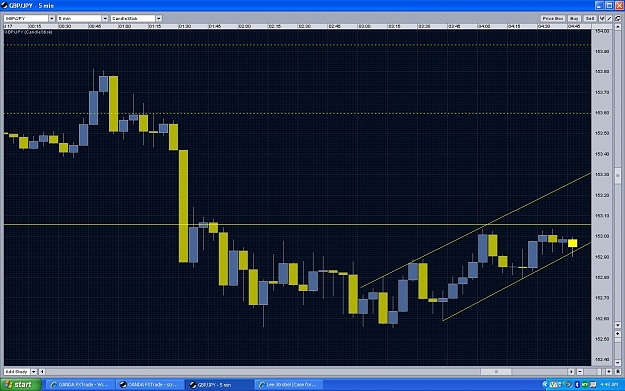Open the Price Box panel
This screenshot has width=625, height=391.
(552, 18)
